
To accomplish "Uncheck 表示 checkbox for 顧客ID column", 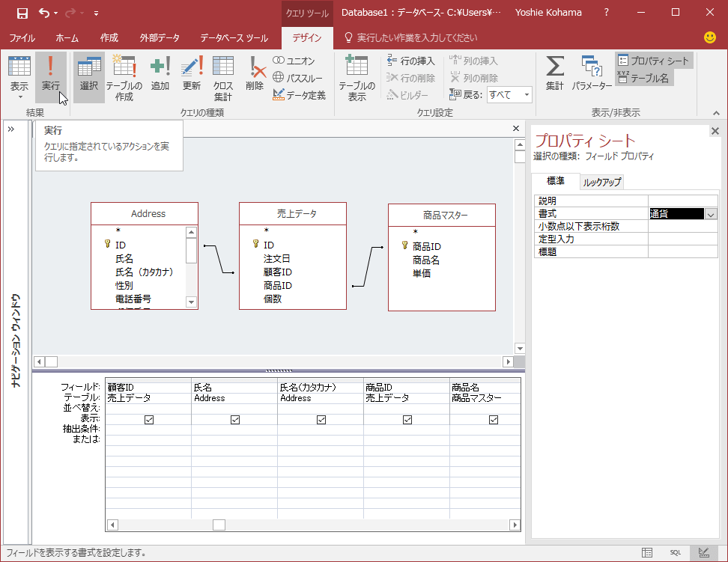I will [x=149, y=420].
